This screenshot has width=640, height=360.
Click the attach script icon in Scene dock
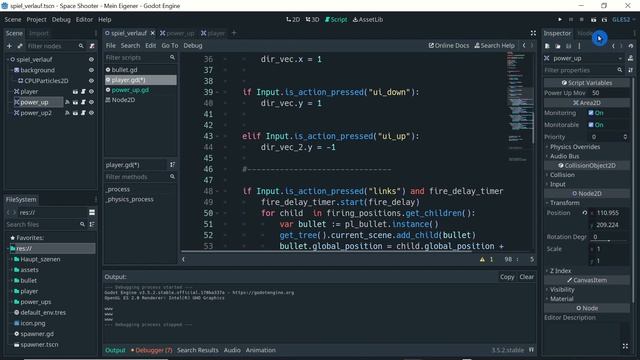(92, 46)
